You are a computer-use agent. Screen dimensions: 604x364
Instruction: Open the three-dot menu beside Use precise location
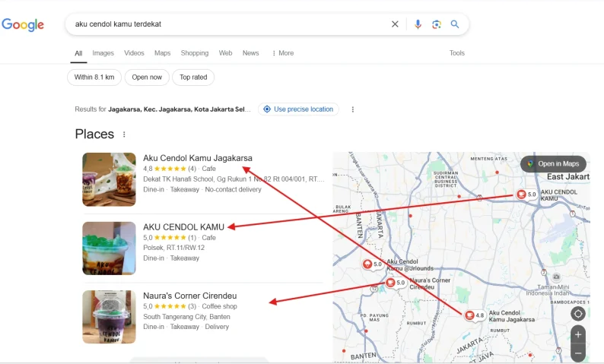coord(352,109)
